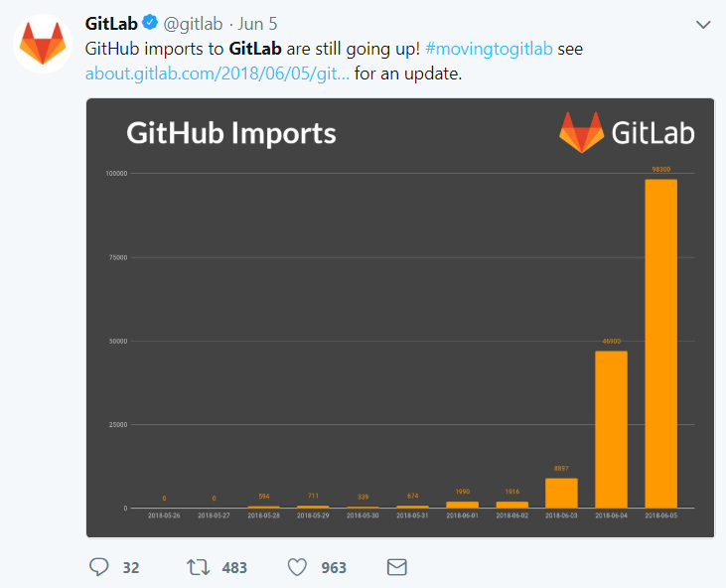This screenshot has height=588, width=726.
Task: Click the GitLab fox profile avatar
Action: 43,43
